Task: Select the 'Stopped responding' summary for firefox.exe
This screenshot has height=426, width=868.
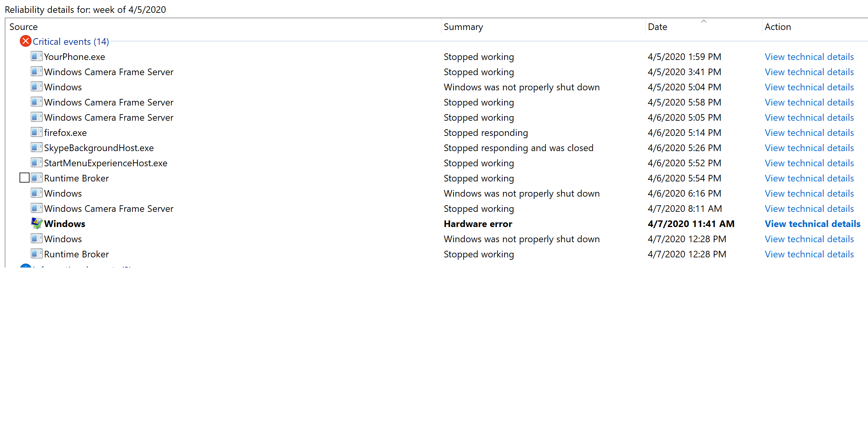Action: click(x=486, y=133)
